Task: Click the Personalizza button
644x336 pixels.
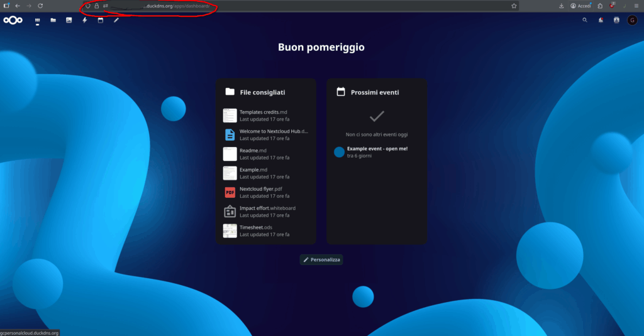Action: pos(321,259)
